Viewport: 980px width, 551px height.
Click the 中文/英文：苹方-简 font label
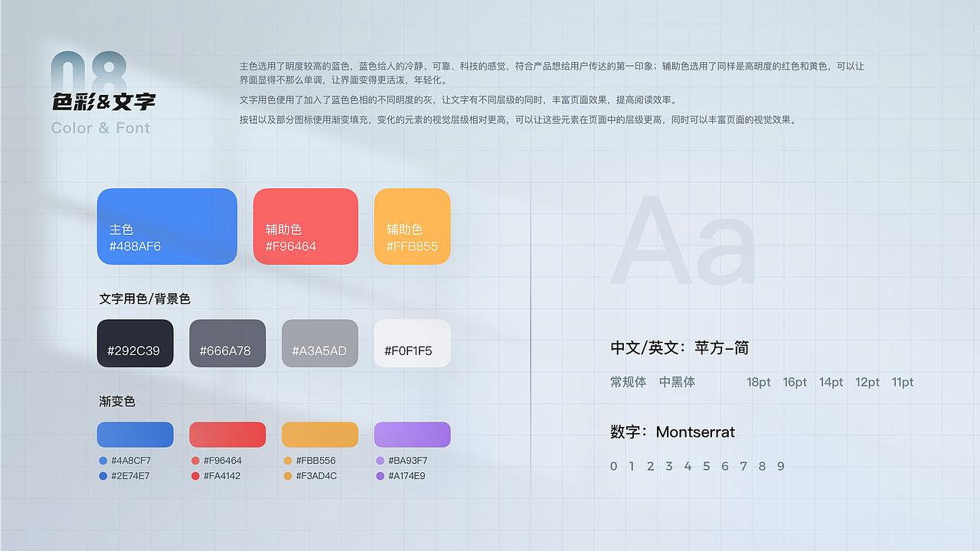tap(680, 347)
